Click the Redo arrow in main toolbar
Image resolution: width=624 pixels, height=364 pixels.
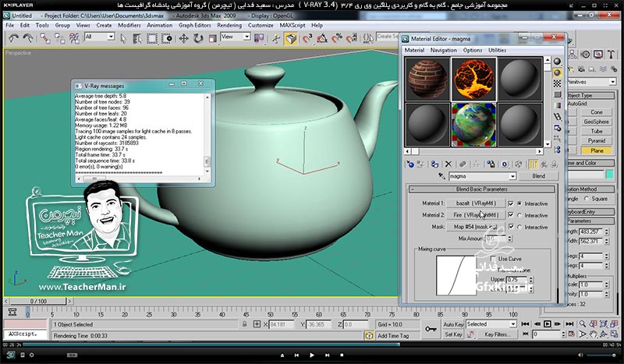pos(28,38)
